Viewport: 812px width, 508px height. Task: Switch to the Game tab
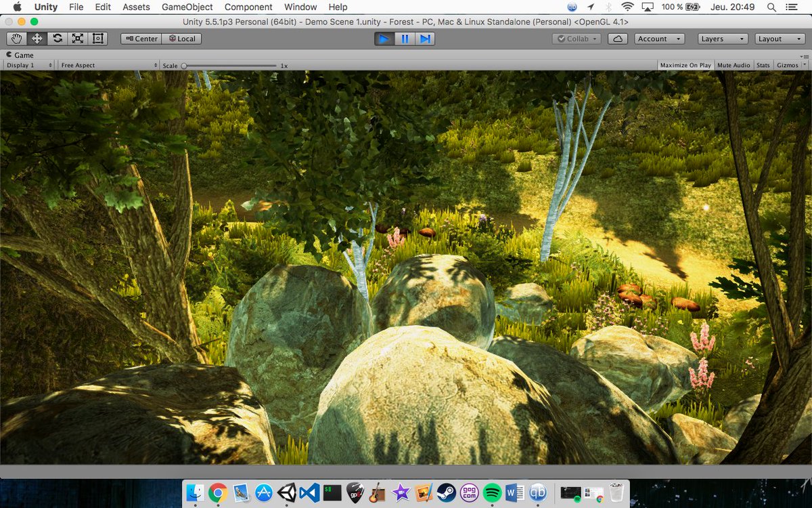click(20, 55)
